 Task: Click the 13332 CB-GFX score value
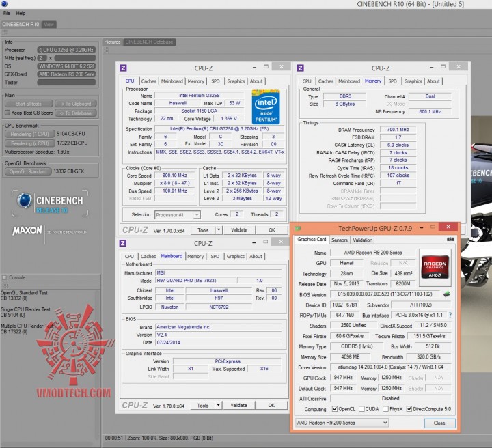tap(69, 171)
